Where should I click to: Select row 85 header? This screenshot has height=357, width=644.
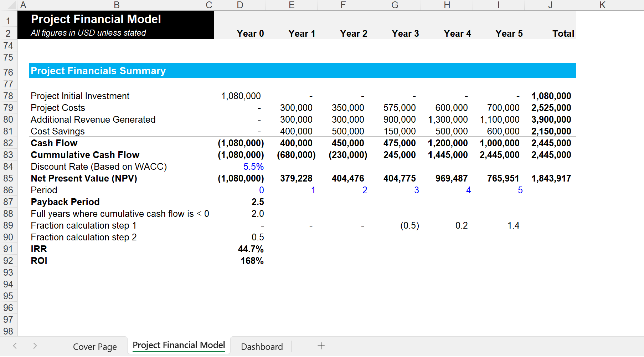pos(8,178)
